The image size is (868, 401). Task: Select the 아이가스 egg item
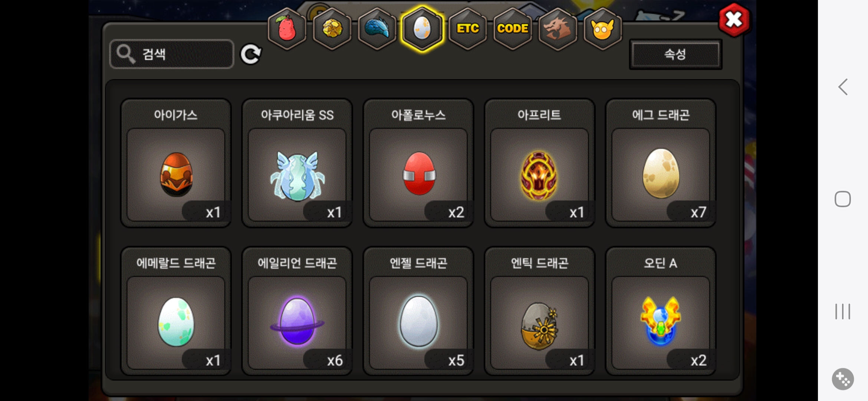coord(176,163)
